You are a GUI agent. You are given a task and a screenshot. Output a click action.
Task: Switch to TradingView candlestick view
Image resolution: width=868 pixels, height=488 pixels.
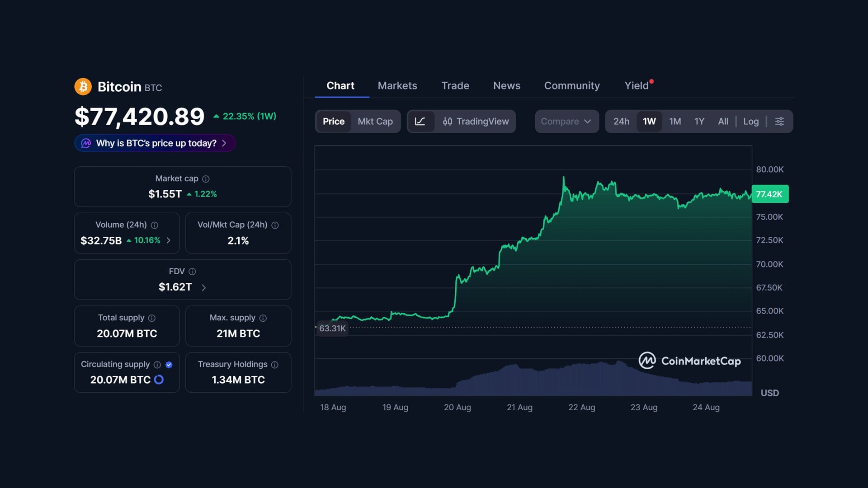(476, 122)
